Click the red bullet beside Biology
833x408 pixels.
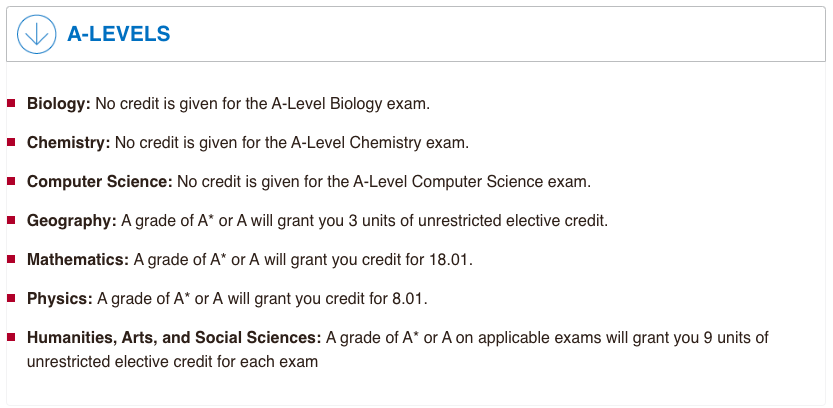pyautogui.click(x=11, y=103)
